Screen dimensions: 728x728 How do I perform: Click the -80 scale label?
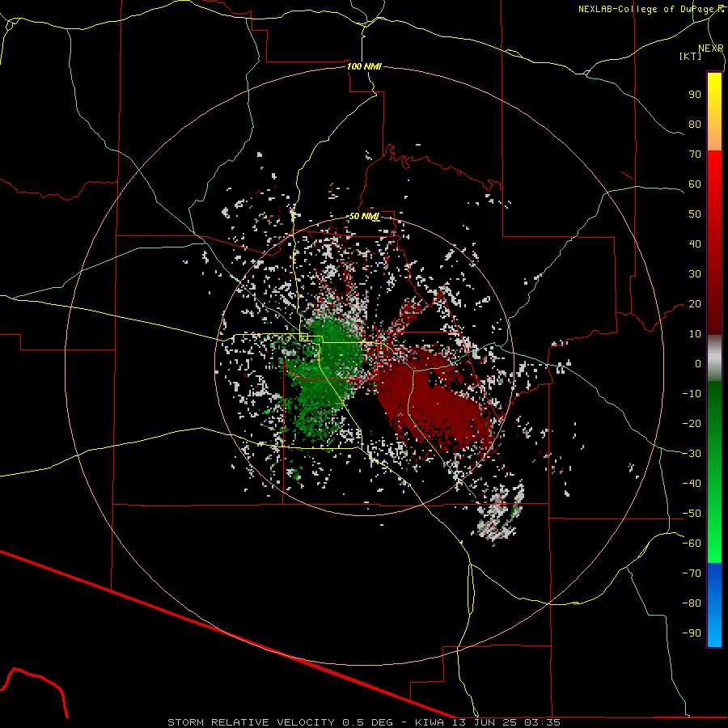point(692,603)
